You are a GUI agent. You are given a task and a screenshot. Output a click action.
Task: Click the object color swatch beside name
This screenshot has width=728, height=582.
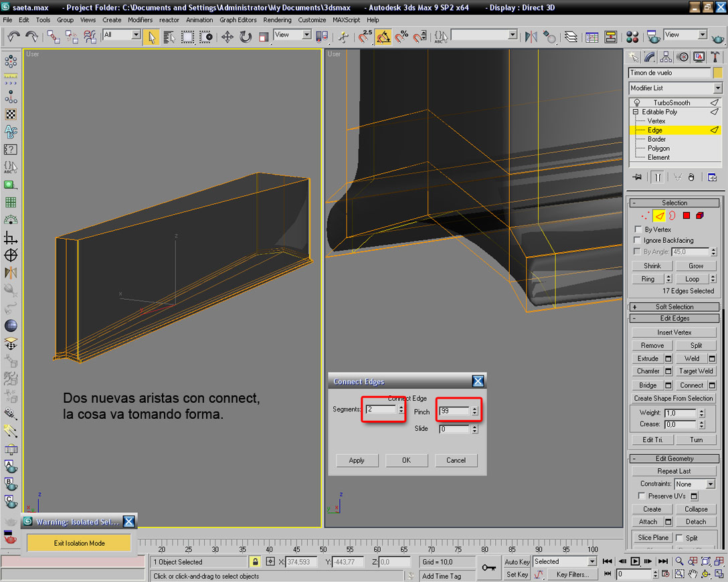pyautogui.click(x=718, y=72)
